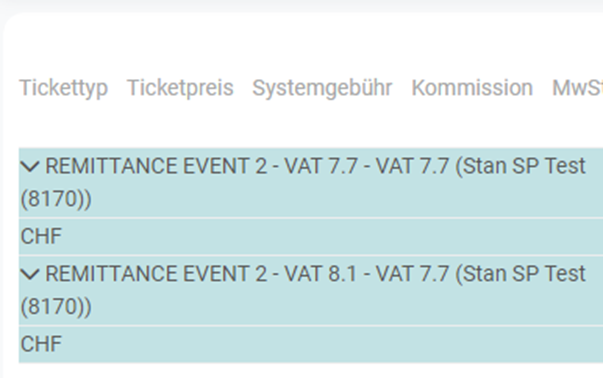Click the (8170)) text in the second group
Screen dimensions: 603x378
[x=56, y=307]
